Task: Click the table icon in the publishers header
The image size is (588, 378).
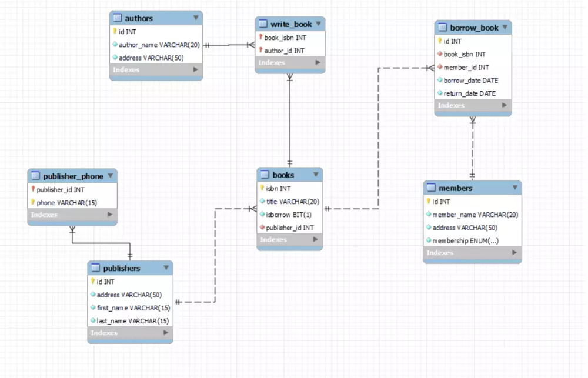Action: tap(95, 267)
